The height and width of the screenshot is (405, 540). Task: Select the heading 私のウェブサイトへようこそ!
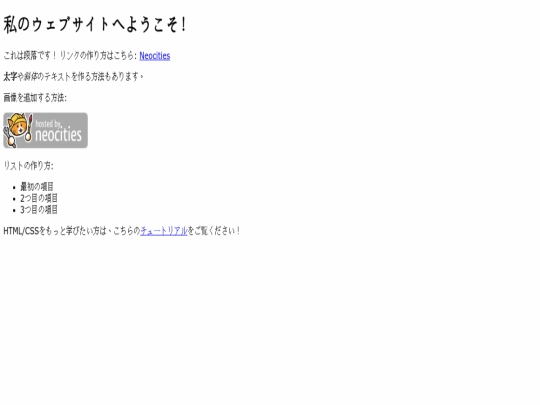tap(95, 25)
